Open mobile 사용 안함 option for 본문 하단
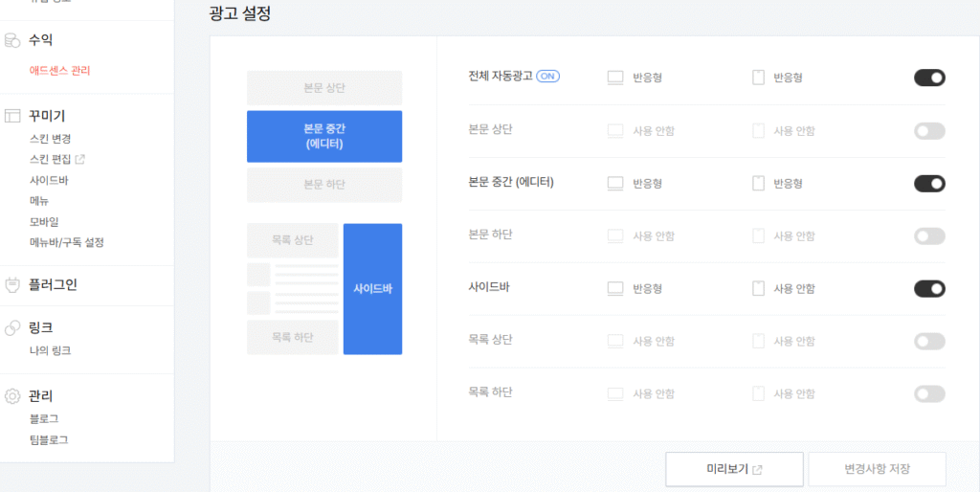This screenshot has height=492, width=980. point(794,236)
